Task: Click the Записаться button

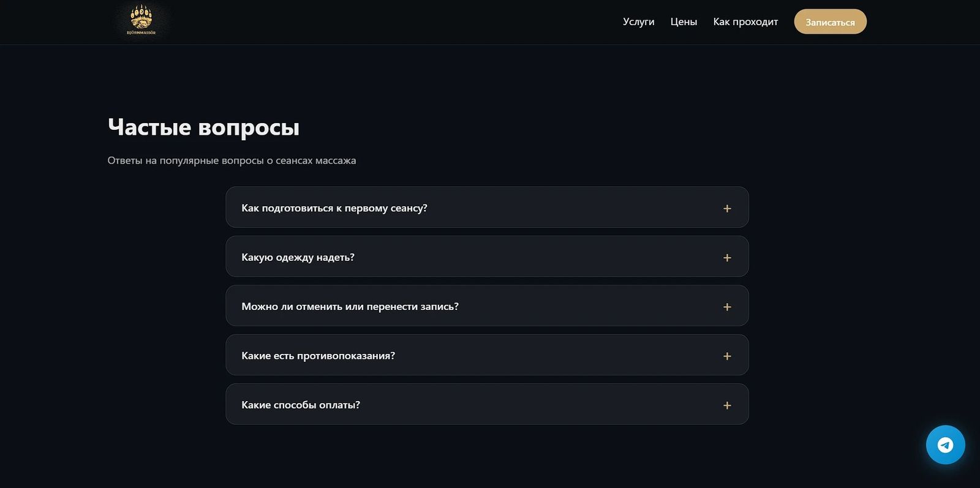Action: [x=830, y=21]
